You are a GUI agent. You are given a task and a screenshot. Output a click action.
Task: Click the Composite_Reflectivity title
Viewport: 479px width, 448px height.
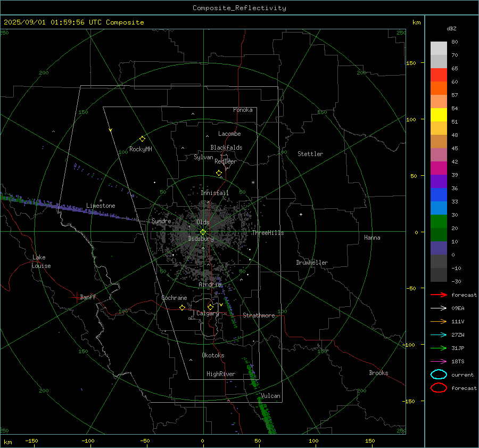click(x=240, y=8)
